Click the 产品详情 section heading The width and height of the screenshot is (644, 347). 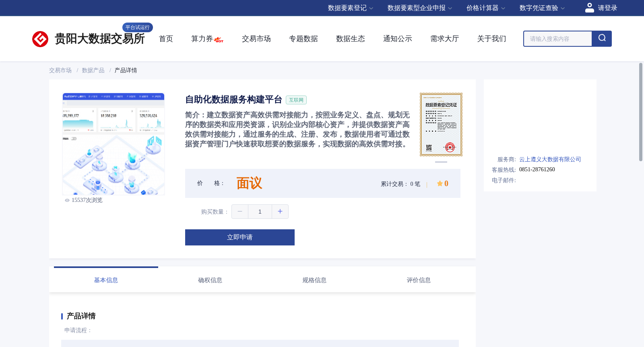(81, 316)
